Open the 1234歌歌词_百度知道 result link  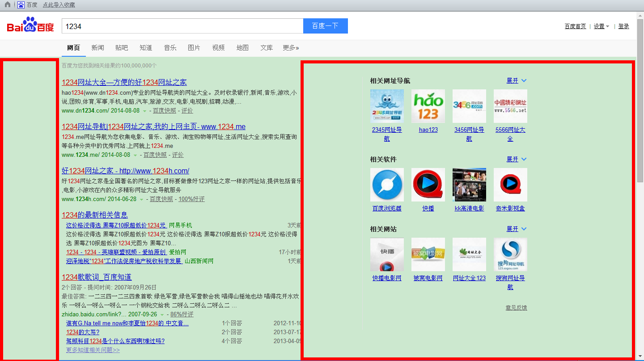[x=97, y=277]
